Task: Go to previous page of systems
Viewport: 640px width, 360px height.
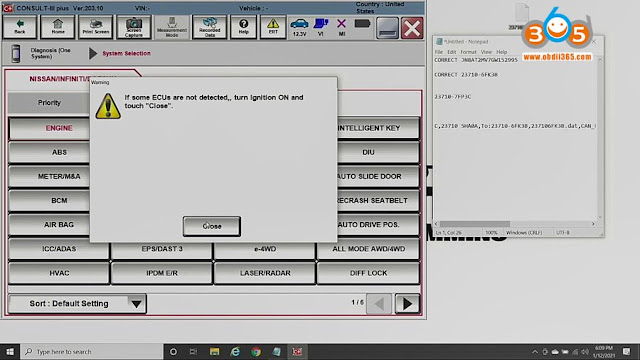Action: 379,304
